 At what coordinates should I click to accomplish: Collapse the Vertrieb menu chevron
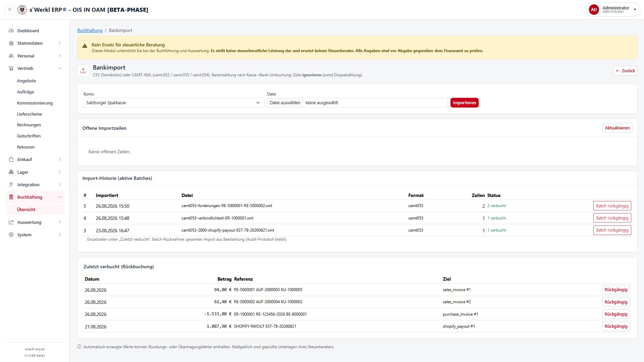59,68
